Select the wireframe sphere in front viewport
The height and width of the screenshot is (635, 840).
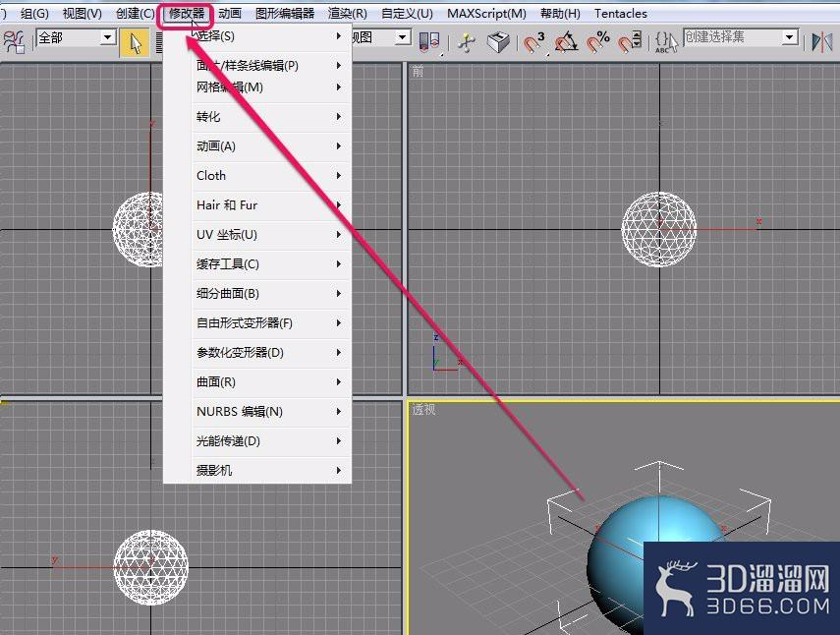coord(659,229)
